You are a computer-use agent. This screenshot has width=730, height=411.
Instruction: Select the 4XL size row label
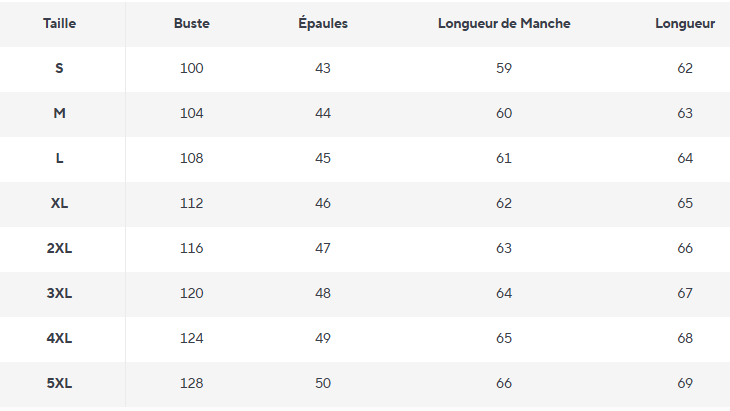tap(59, 339)
